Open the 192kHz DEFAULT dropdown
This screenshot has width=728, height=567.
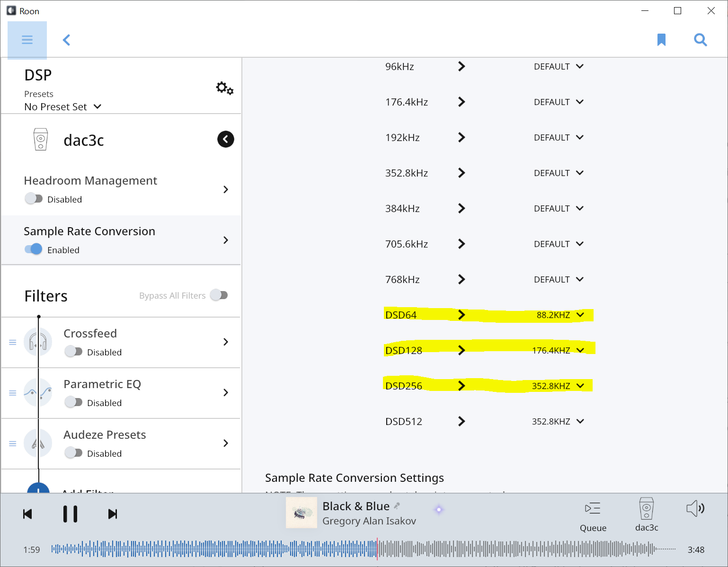(559, 138)
